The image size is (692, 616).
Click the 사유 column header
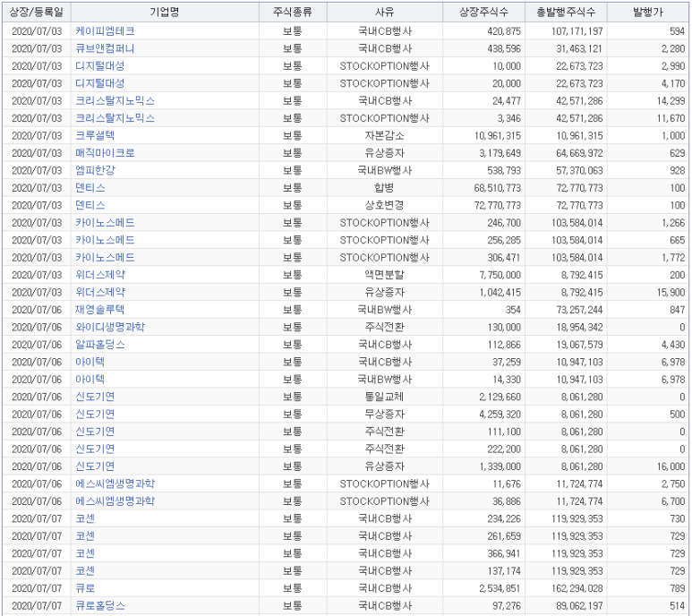click(x=384, y=12)
